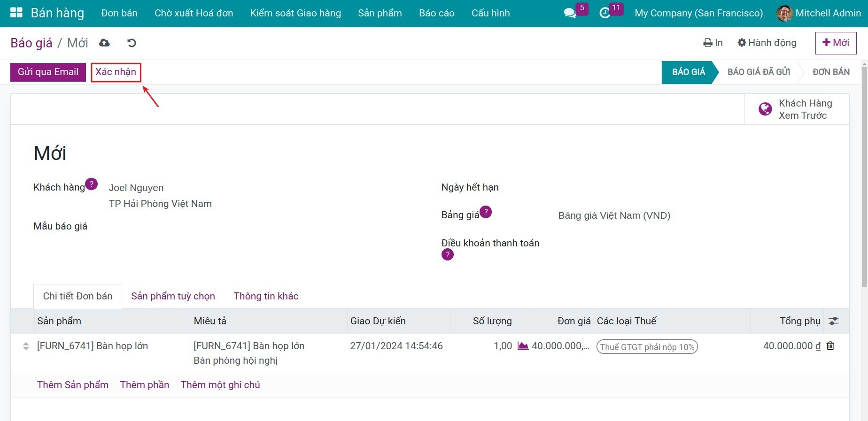Discard changes with the undo icon

[x=132, y=43]
